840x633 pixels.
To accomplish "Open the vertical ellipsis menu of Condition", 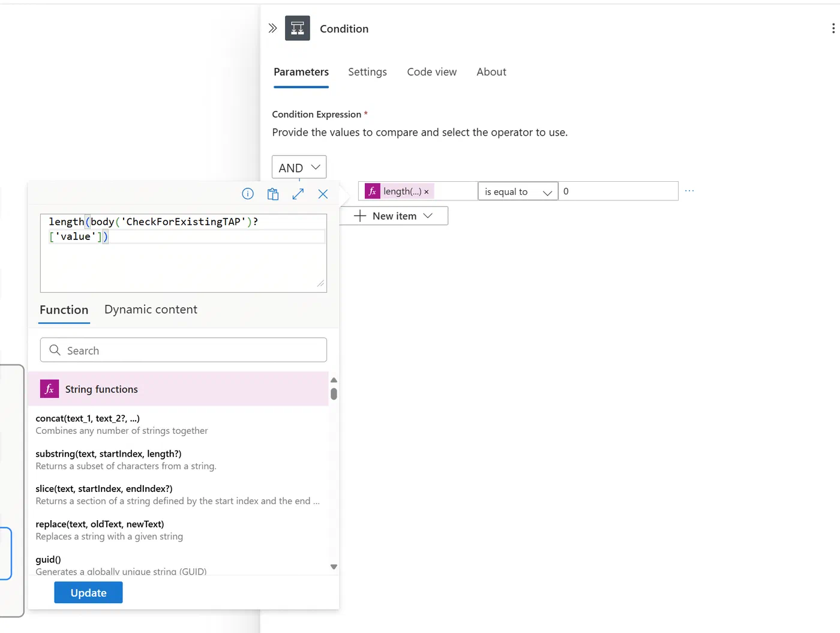I will coord(833,28).
